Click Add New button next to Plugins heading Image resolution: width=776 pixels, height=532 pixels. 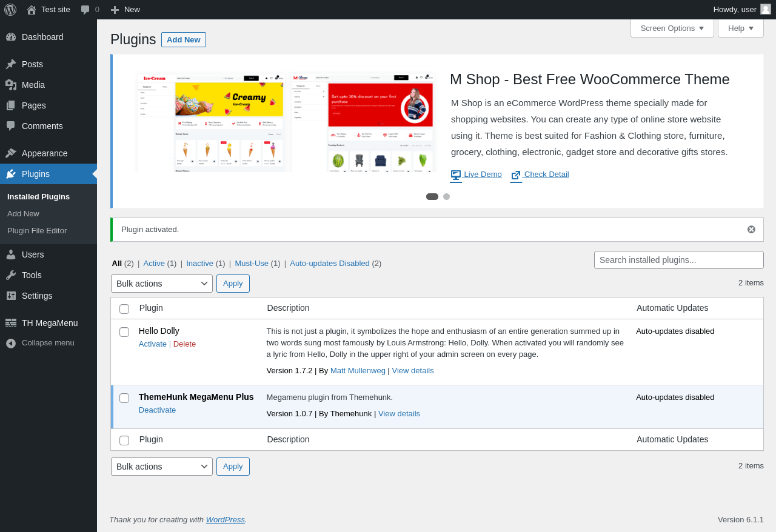pos(184,39)
